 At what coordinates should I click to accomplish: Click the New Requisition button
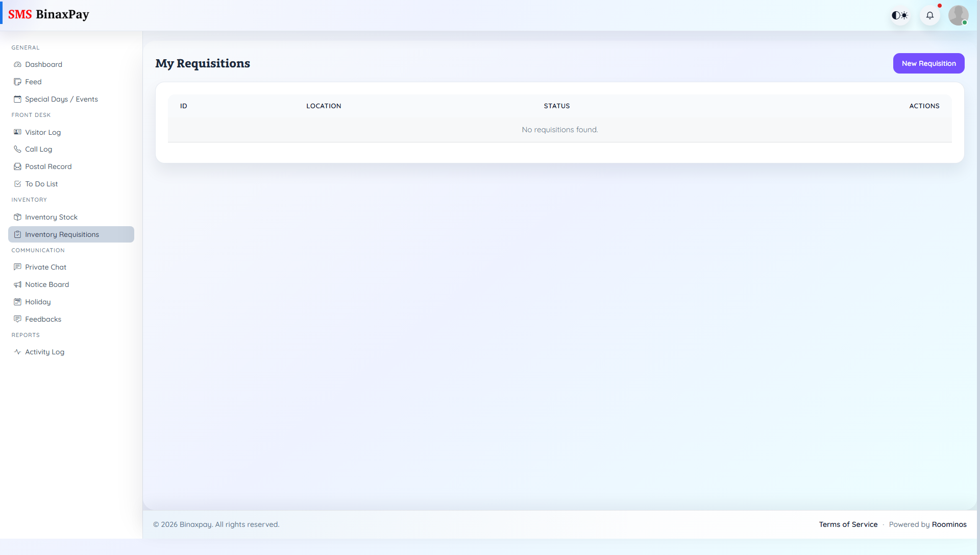(x=928, y=63)
